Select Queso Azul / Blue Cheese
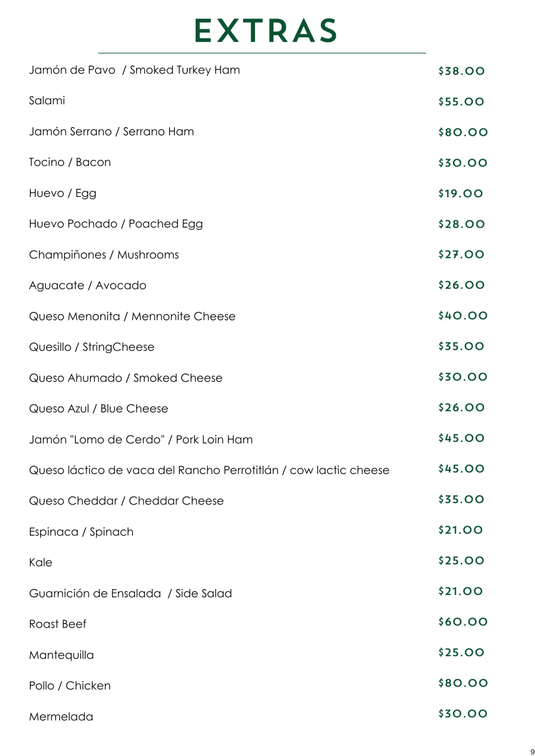 [x=99, y=409]
